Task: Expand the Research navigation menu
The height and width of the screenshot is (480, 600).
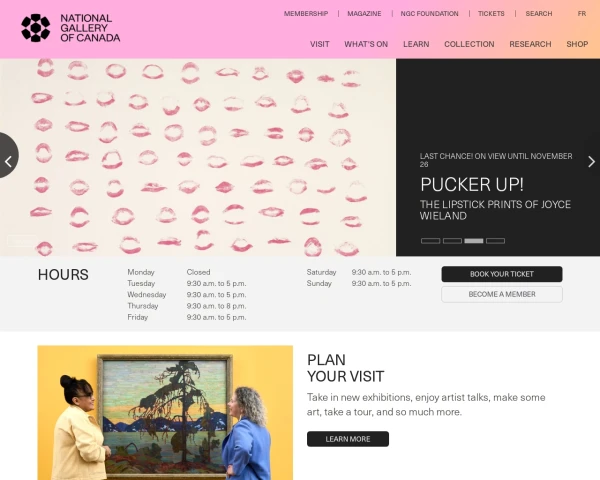Action: (x=530, y=44)
